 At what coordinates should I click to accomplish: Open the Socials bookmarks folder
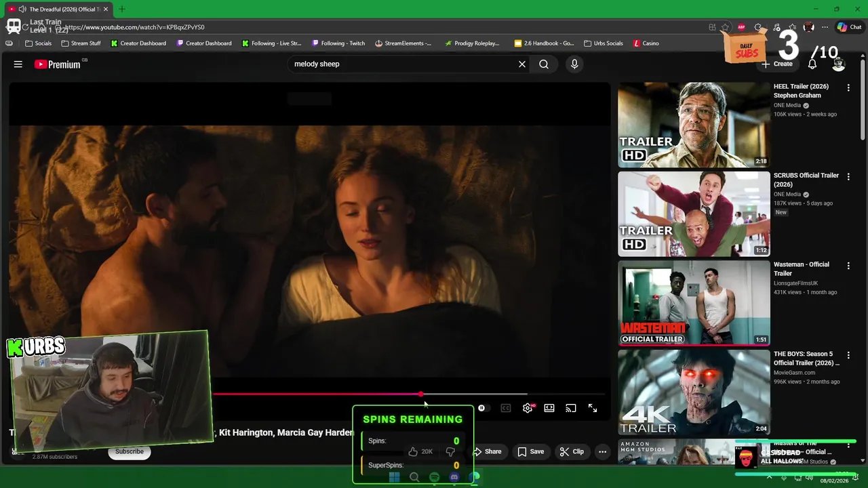(x=38, y=43)
